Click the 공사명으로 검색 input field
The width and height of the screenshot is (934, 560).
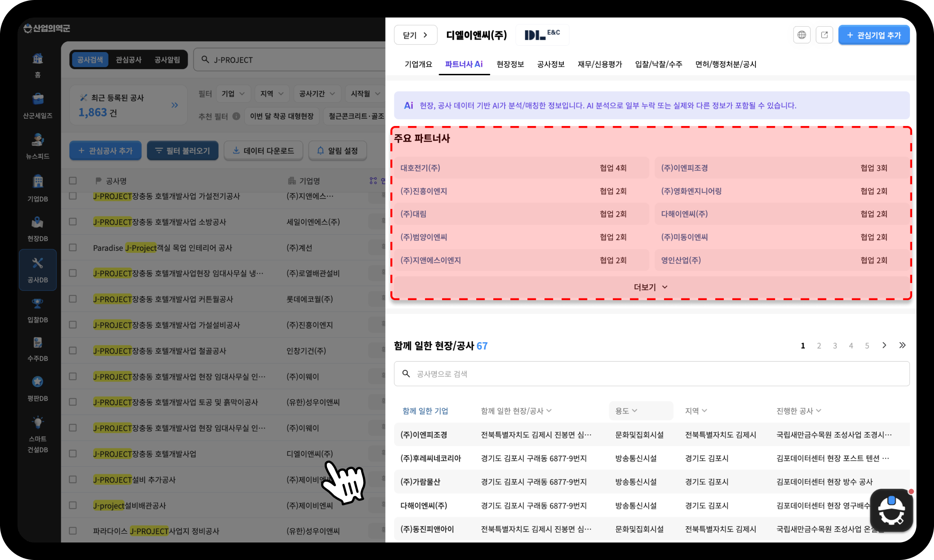[652, 374]
